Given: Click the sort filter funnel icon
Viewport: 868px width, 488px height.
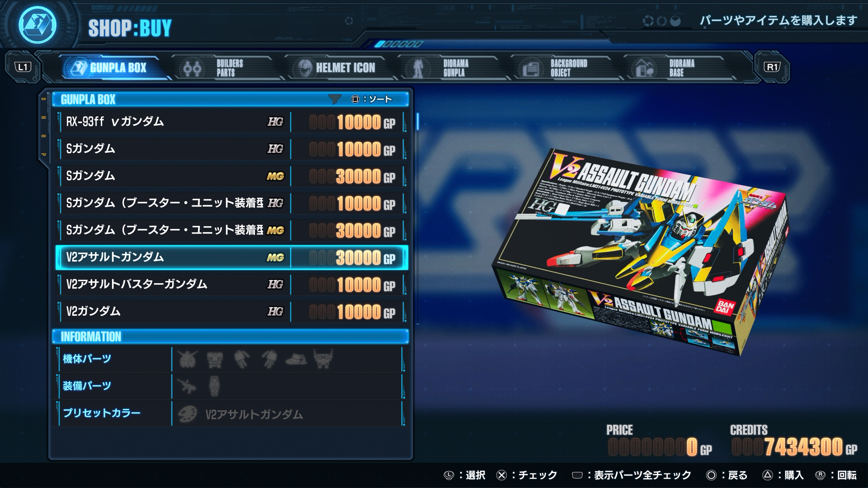Looking at the screenshot, I should click(x=335, y=99).
